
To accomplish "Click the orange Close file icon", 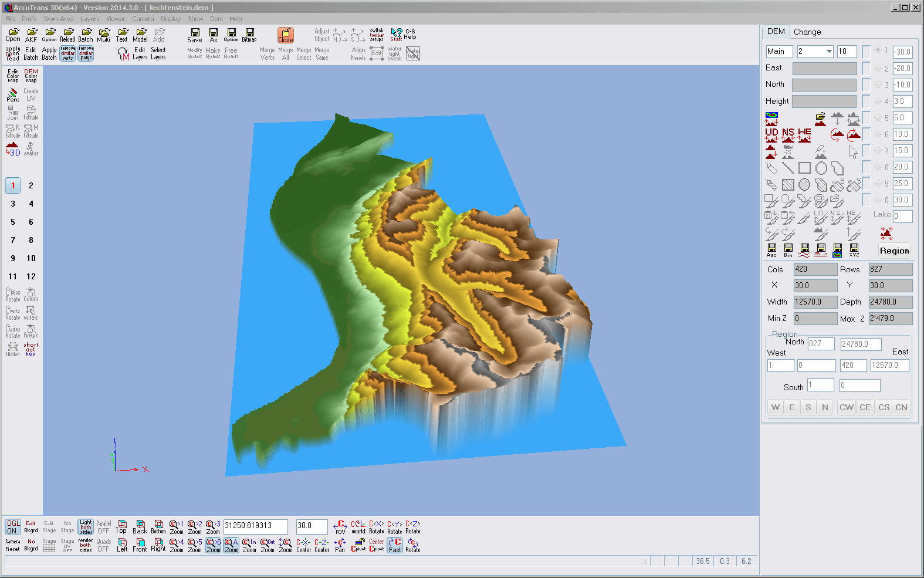I will (286, 35).
